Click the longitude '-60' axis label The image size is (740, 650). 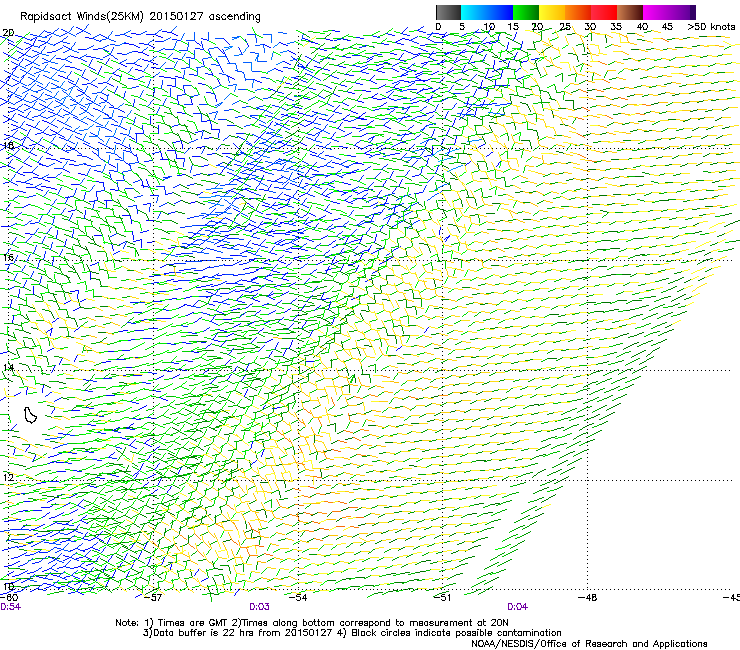[8, 598]
